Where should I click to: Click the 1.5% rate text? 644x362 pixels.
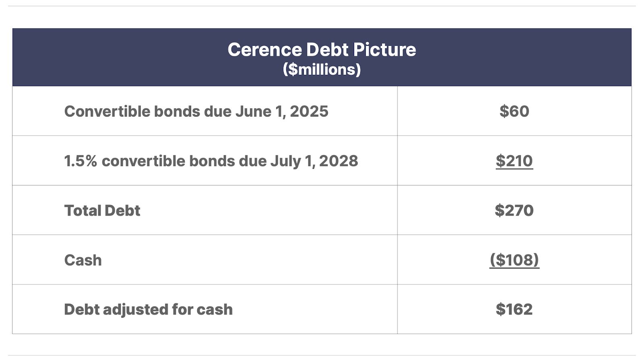pyautogui.click(x=80, y=161)
